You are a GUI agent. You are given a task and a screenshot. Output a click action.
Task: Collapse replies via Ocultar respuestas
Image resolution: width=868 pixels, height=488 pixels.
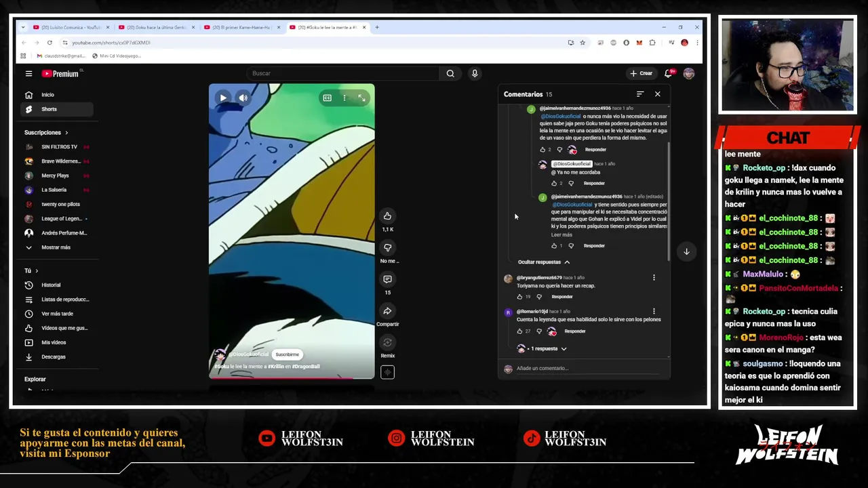coord(544,262)
